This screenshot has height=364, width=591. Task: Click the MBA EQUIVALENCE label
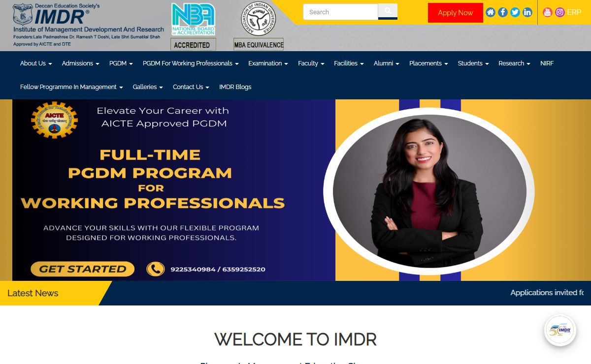[x=259, y=45]
